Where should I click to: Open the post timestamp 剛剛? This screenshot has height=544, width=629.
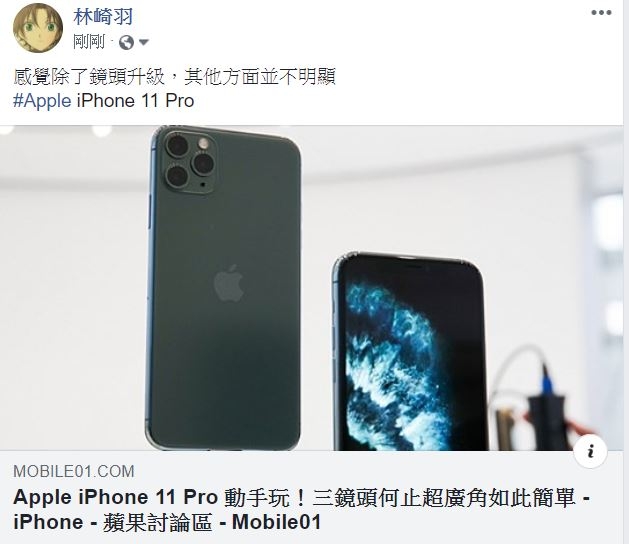(89, 42)
